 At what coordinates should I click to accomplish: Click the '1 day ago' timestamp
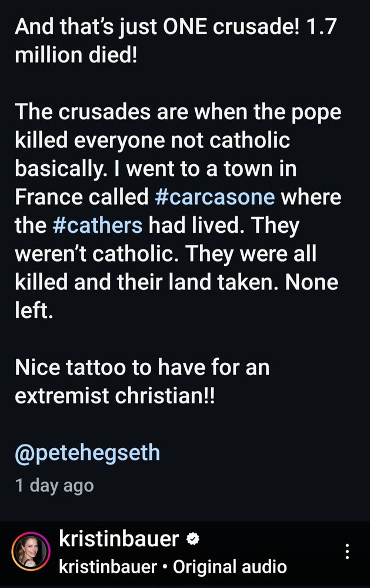pyautogui.click(x=54, y=485)
